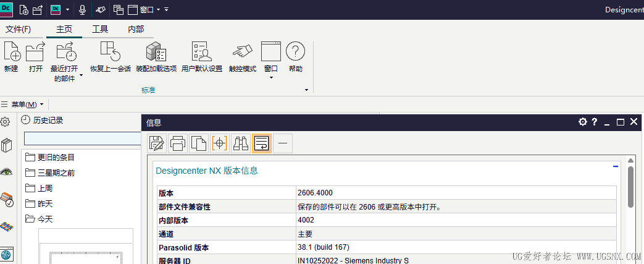Click the gear settings icon in resource bar
The height and width of the screenshot is (264, 644).
coord(6,122)
